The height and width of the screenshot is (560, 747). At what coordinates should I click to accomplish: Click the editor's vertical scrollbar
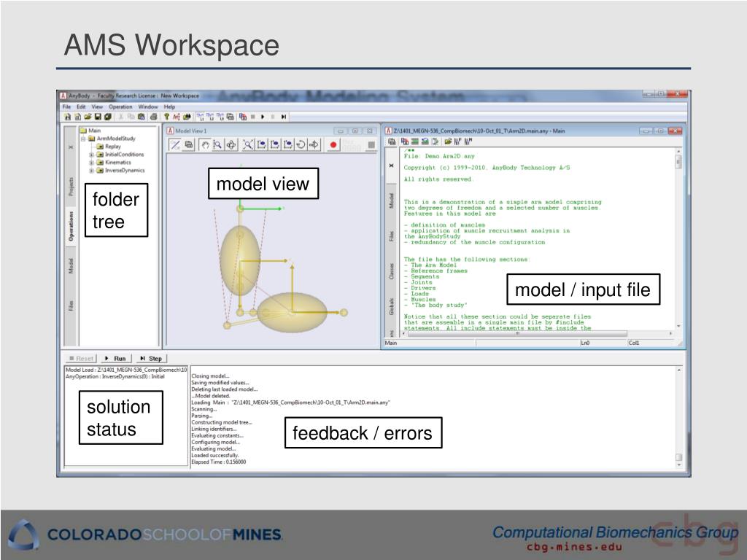point(678,239)
